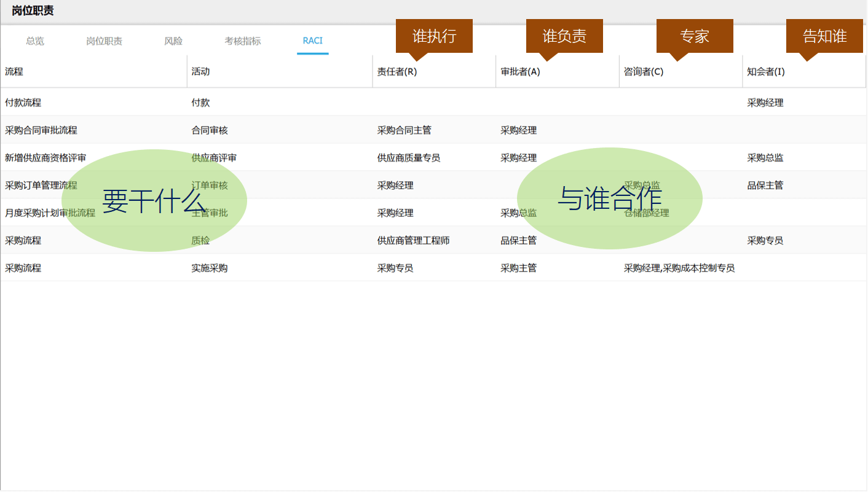
Task: Select the 付款流程 row
Action: pos(23,103)
